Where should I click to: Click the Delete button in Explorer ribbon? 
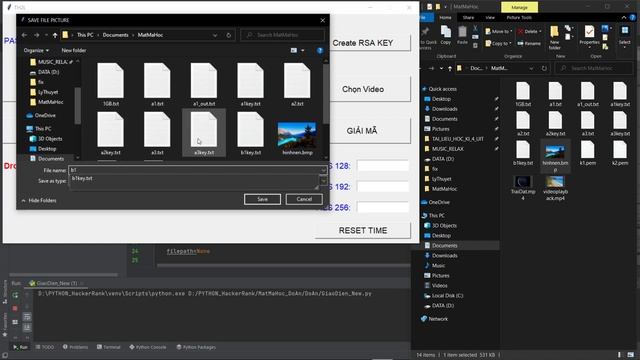tap(529, 31)
